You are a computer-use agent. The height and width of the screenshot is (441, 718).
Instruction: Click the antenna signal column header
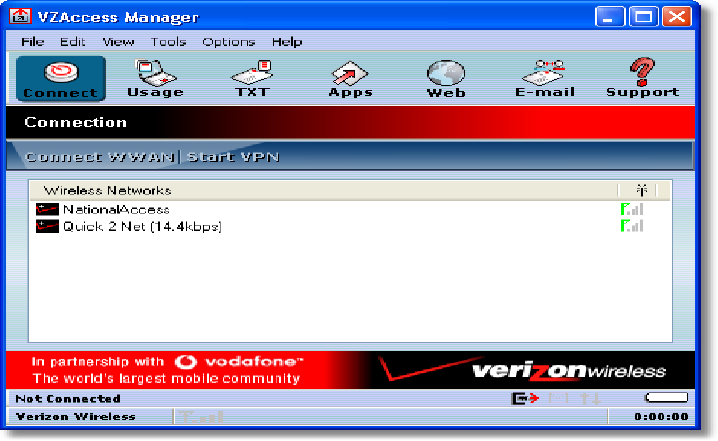point(642,190)
